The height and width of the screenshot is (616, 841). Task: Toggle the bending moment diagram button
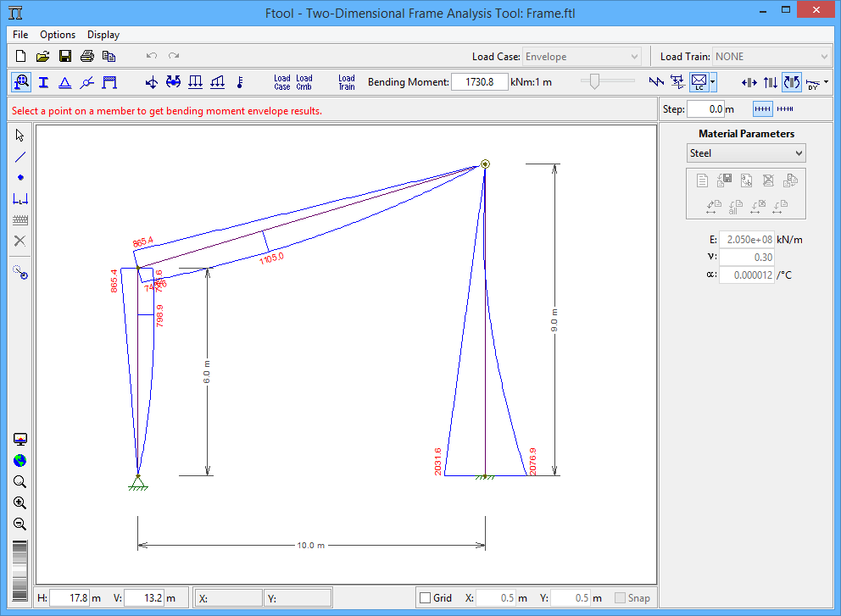point(791,82)
